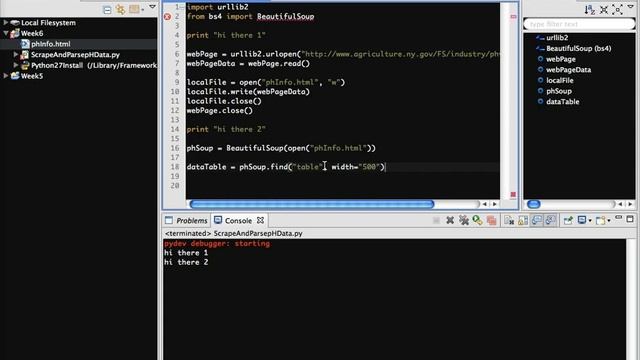Click Open Console icon
Screen dimensions: 640x360
[600, 220]
